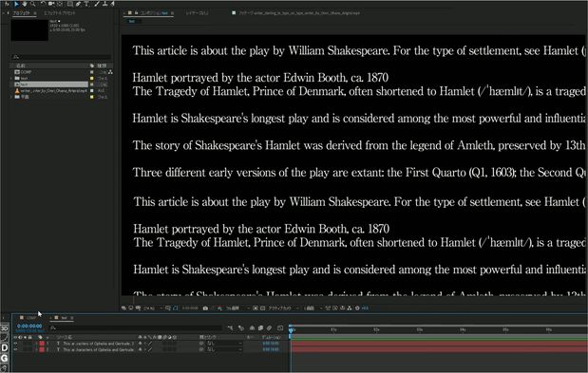The image size is (588, 373).
Task: Click the timeline current time 0:00:00:00
Action: [x=29, y=326]
